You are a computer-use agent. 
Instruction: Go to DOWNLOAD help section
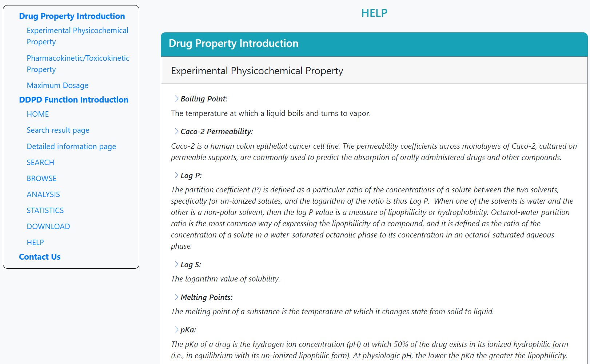coord(48,227)
